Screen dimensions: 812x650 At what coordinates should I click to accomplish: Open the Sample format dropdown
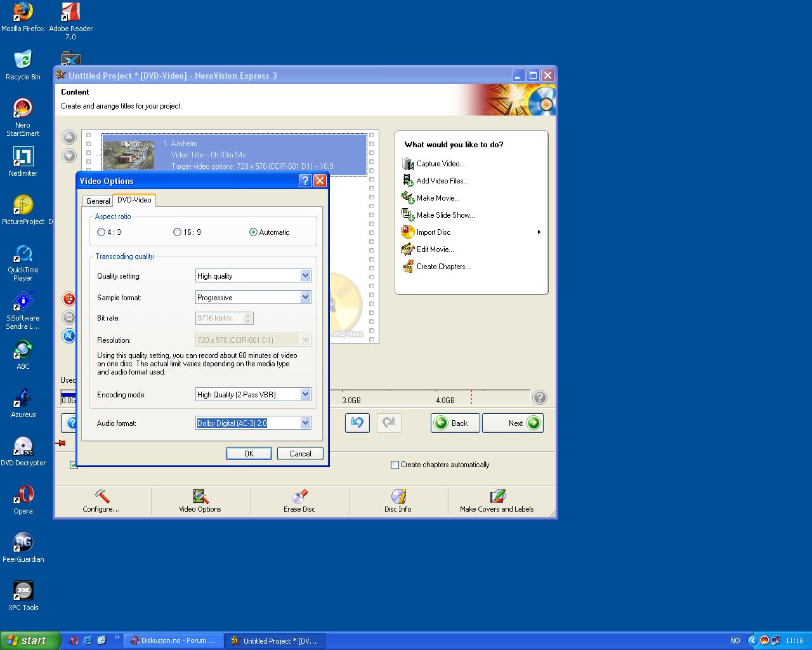305,297
